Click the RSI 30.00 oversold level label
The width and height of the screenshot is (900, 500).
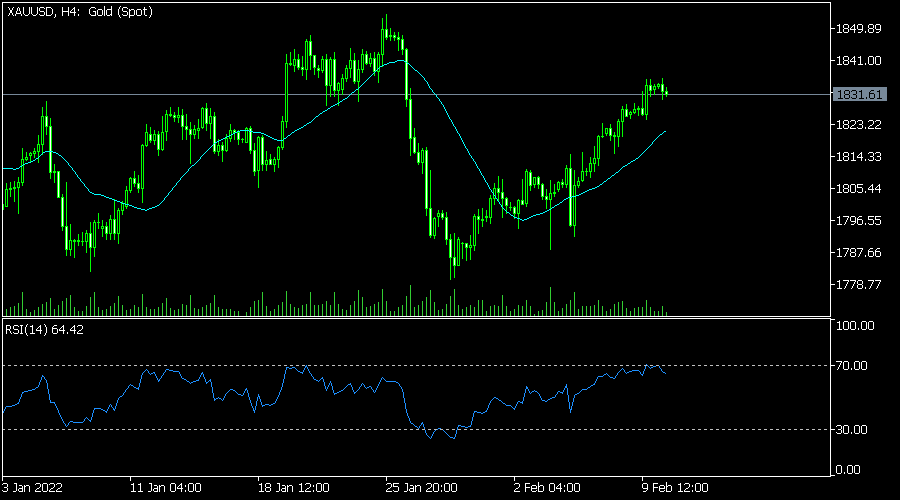point(851,429)
